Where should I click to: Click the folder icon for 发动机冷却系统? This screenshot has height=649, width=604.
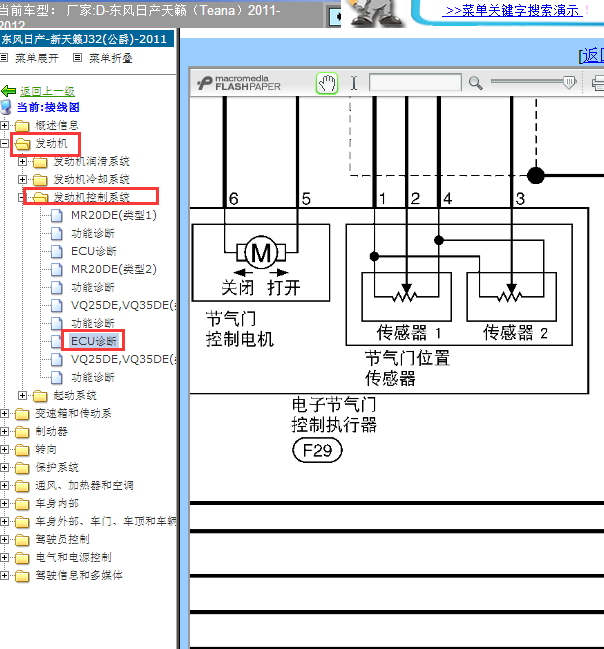click(x=40, y=180)
